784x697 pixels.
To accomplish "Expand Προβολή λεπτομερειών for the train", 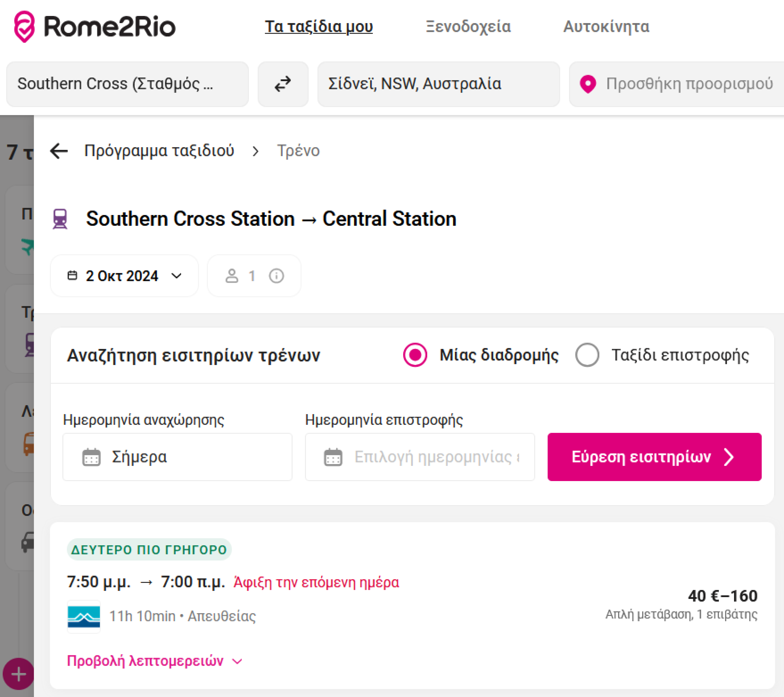I will (154, 661).
